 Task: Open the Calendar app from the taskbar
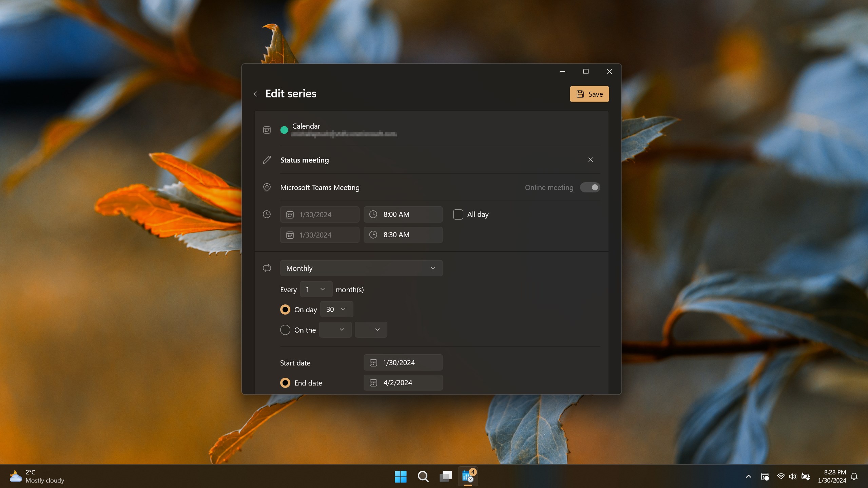(467, 476)
